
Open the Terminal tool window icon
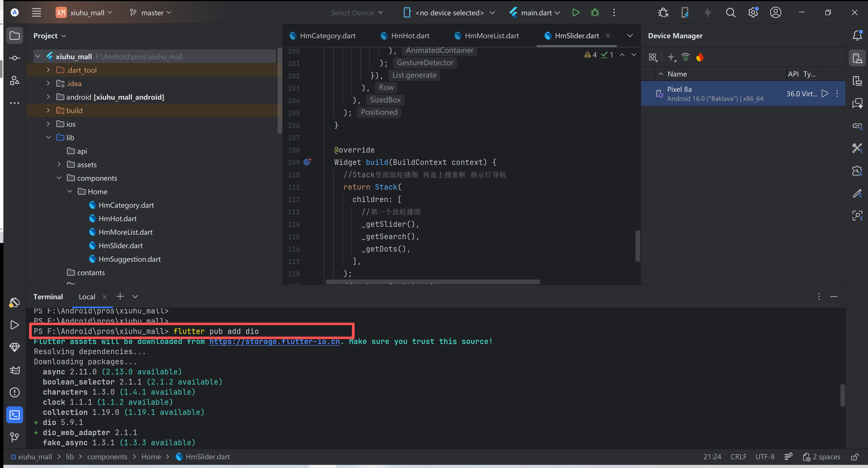click(x=14, y=415)
